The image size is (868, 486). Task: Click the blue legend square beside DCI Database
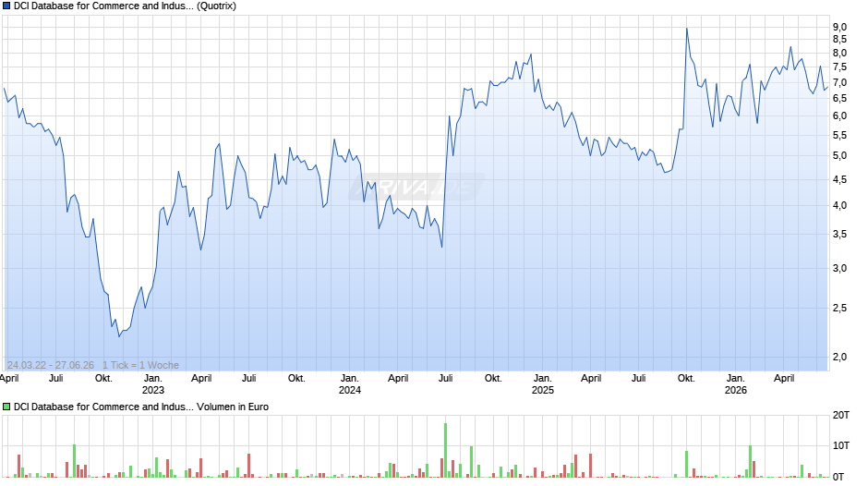point(6,6)
